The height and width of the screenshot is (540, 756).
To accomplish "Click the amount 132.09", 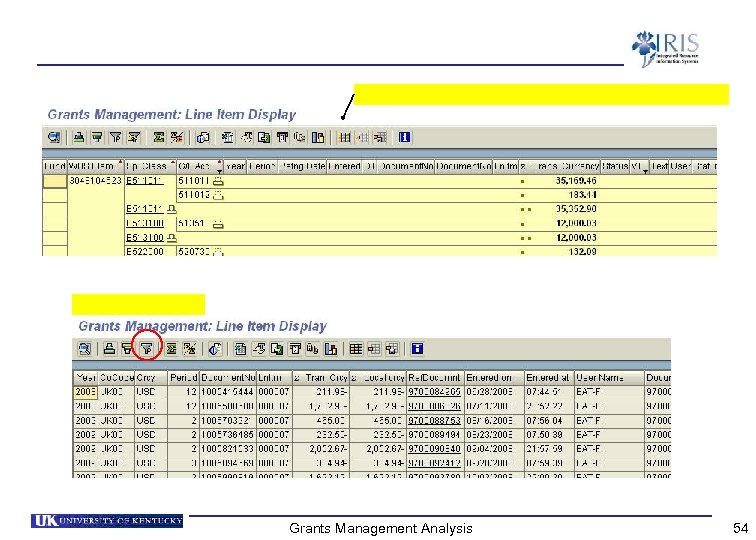I will point(582,252).
